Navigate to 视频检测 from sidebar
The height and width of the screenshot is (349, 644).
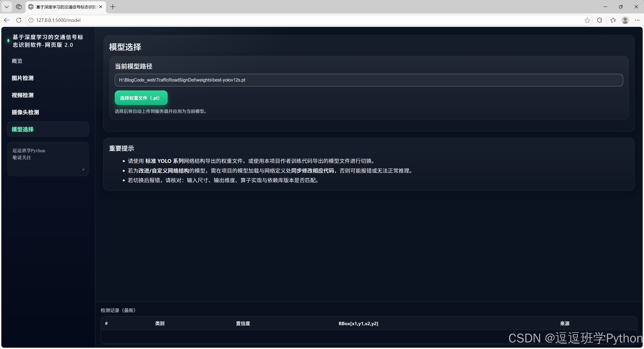[22, 95]
